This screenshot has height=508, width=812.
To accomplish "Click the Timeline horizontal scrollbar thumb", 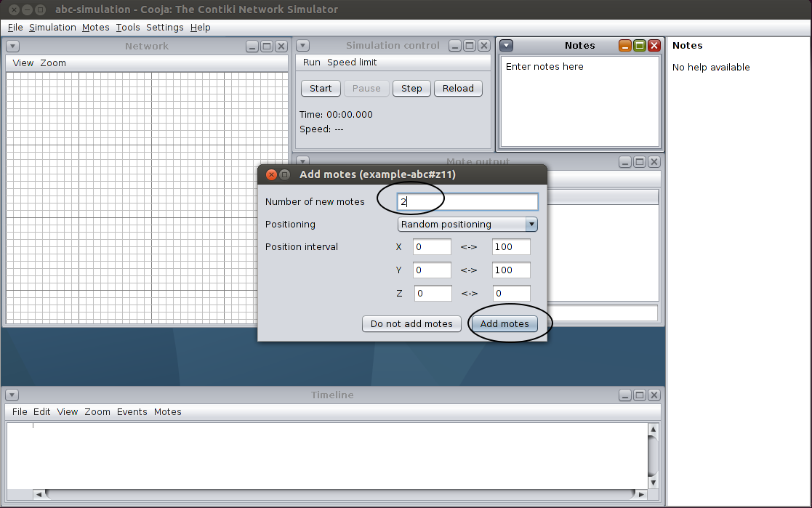I will pyautogui.click(x=340, y=494).
